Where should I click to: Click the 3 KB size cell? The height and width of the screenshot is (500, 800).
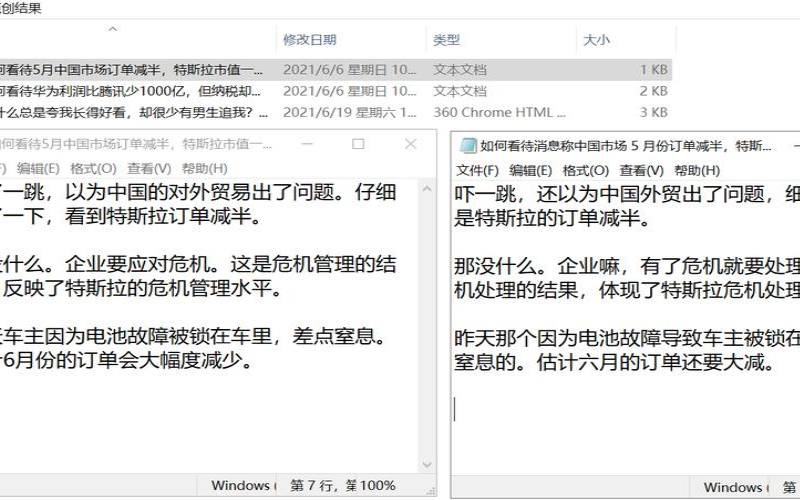tap(654, 112)
